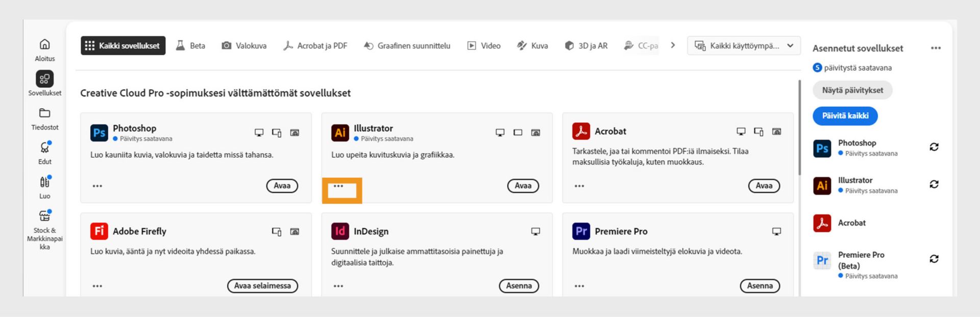The width and height of the screenshot is (980, 317).
Task: Switch to the Video tab
Action: pyautogui.click(x=484, y=45)
